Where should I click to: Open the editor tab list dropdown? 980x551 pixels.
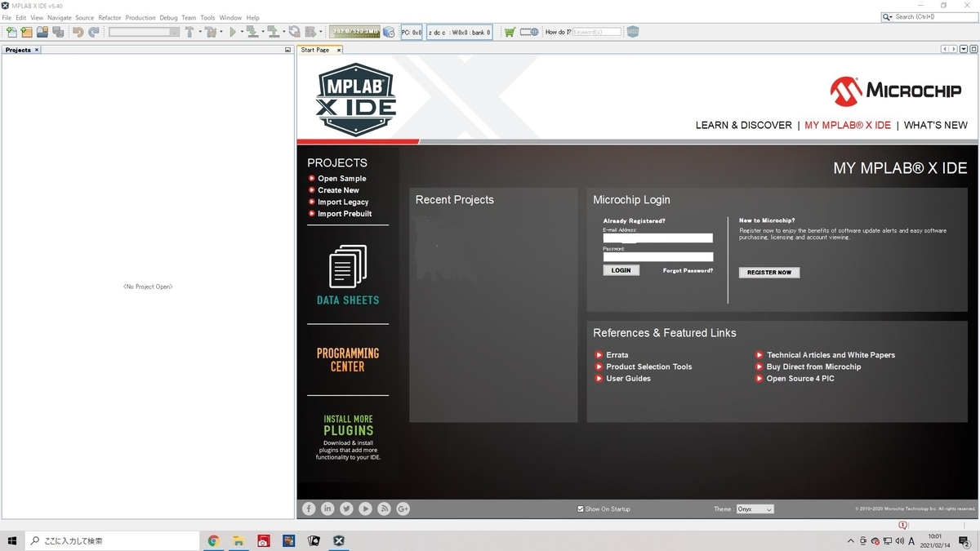pos(964,49)
